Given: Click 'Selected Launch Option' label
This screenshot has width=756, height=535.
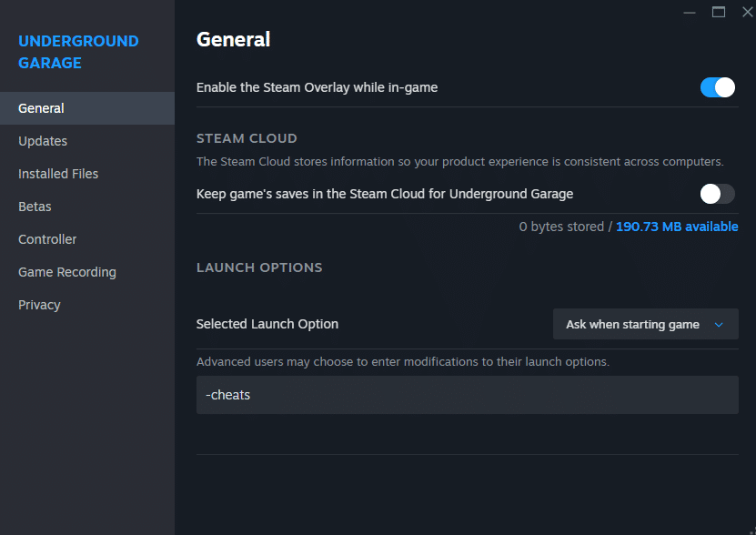Looking at the screenshot, I should pos(267,324).
